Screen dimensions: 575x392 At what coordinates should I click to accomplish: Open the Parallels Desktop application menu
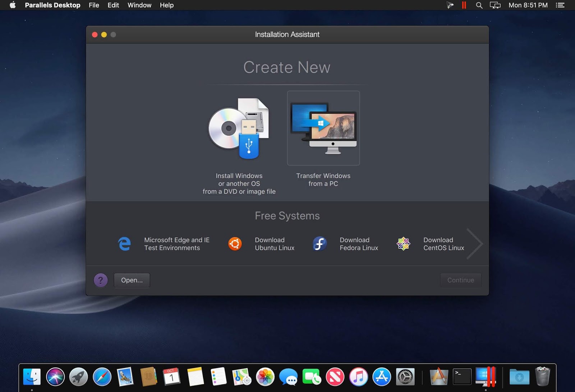click(52, 5)
